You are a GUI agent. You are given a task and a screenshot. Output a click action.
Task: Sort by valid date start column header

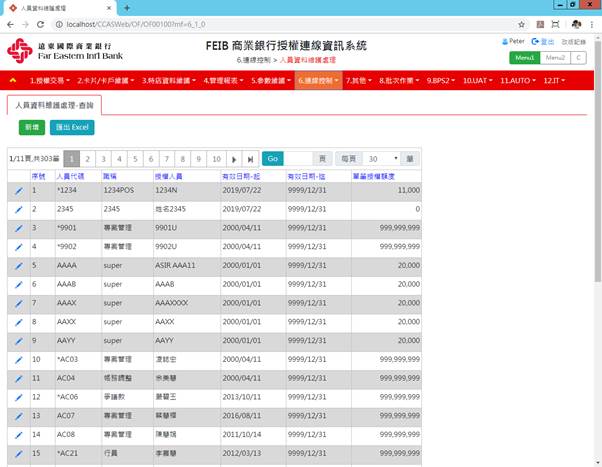click(241, 176)
